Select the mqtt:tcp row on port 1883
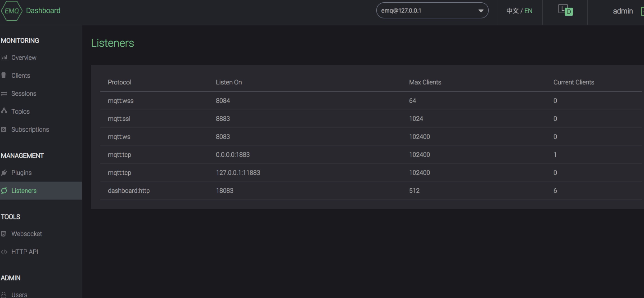Image resolution: width=644 pixels, height=298 pixels. point(233,155)
